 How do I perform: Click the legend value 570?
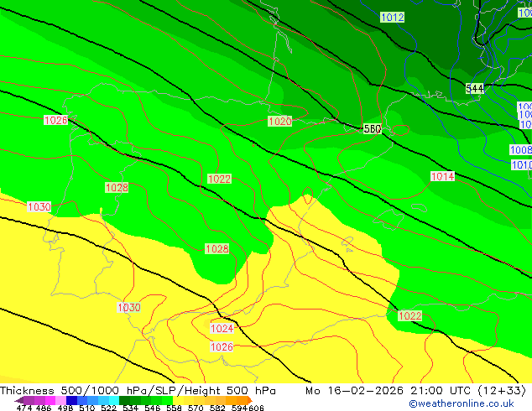[x=196, y=408]
